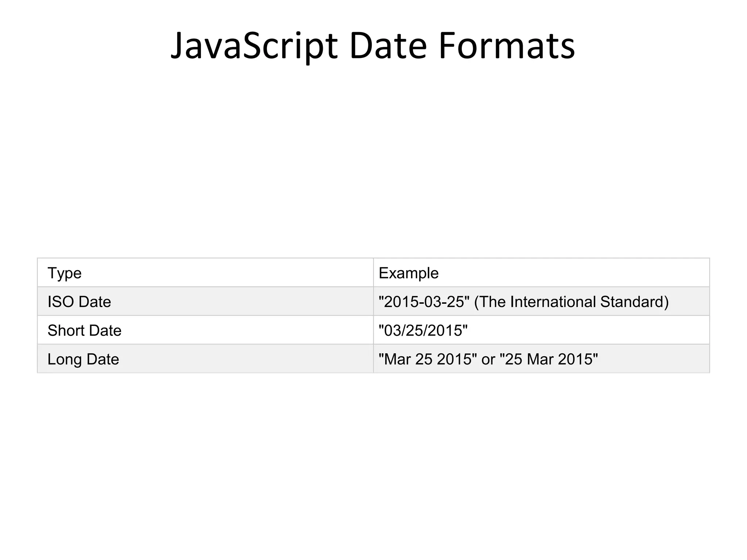Click the word "Formats" in the title
Image resolution: width=747 pixels, height=560 pixels.
[x=507, y=46]
